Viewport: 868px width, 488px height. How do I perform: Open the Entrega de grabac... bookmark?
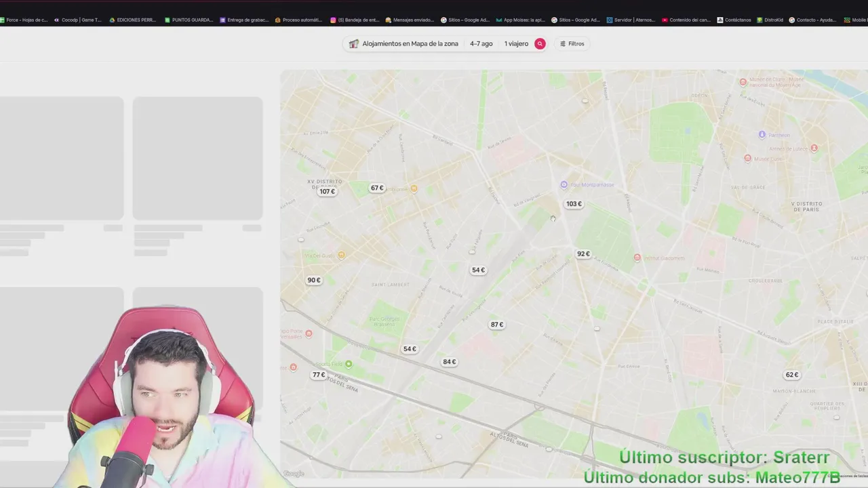click(244, 20)
